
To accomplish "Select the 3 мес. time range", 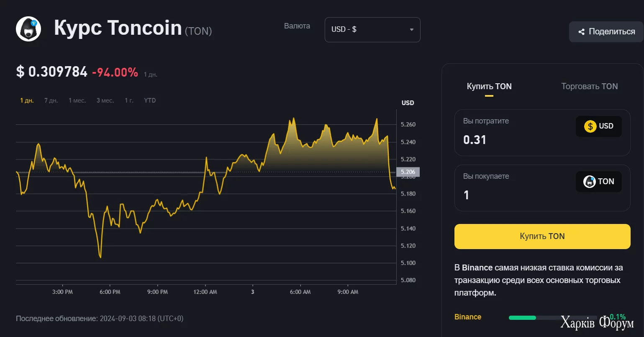I will [105, 100].
